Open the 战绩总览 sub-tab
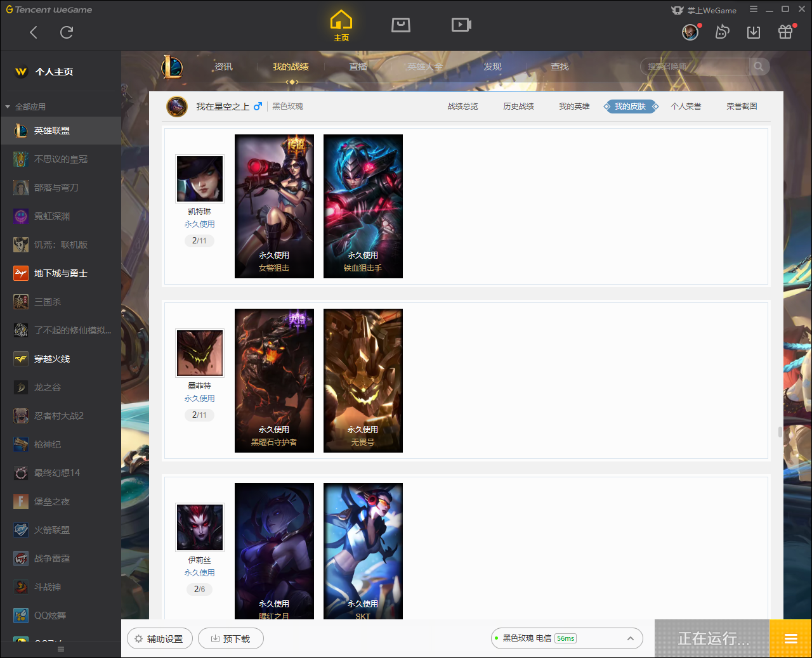812x658 pixels. click(462, 106)
